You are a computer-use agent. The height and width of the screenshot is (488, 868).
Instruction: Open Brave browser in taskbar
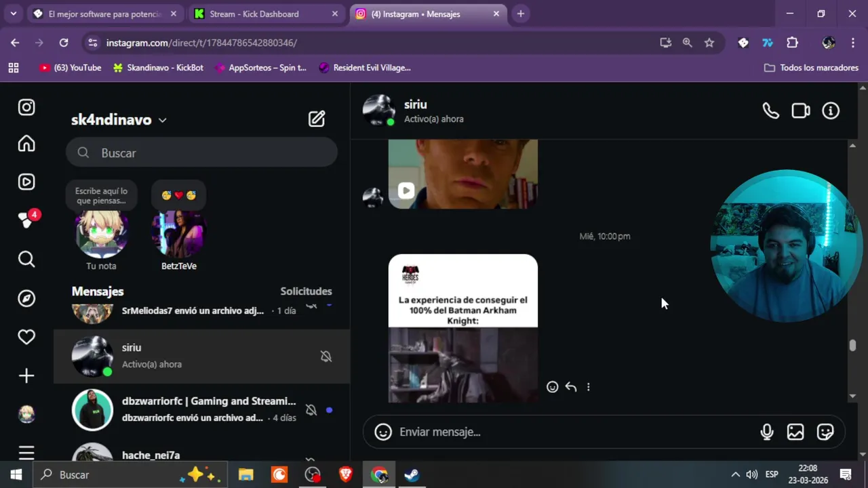[x=346, y=474]
